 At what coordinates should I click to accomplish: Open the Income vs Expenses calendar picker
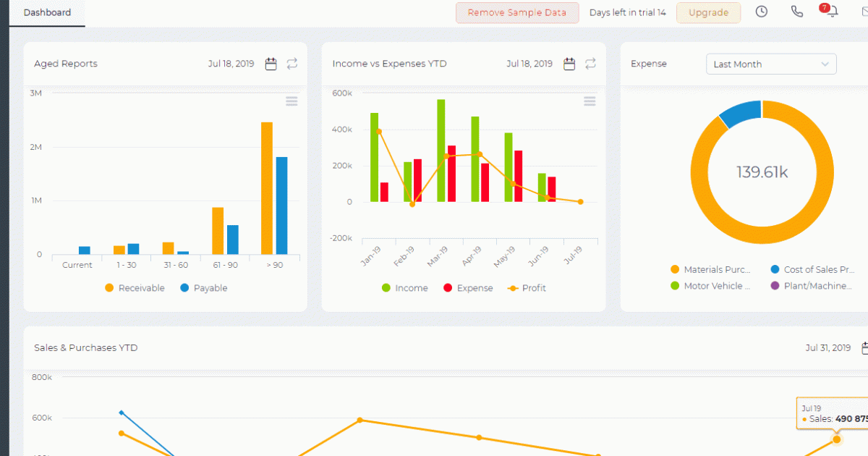click(x=569, y=64)
